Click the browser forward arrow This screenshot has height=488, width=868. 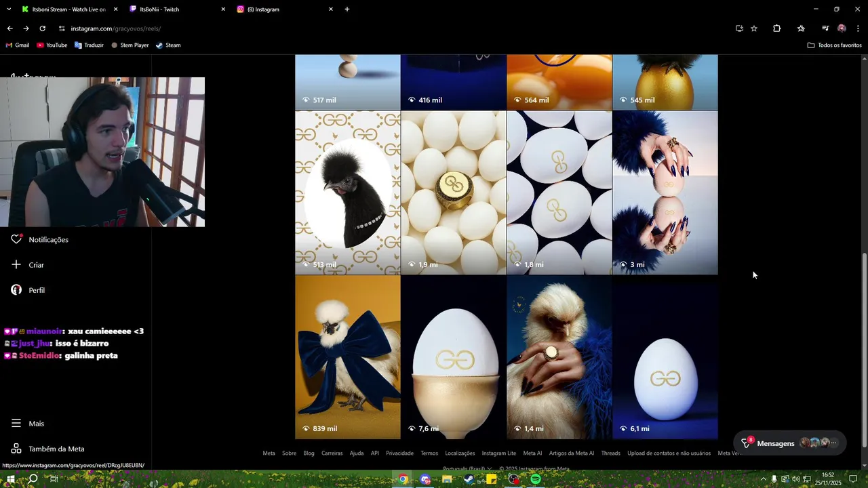point(26,28)
